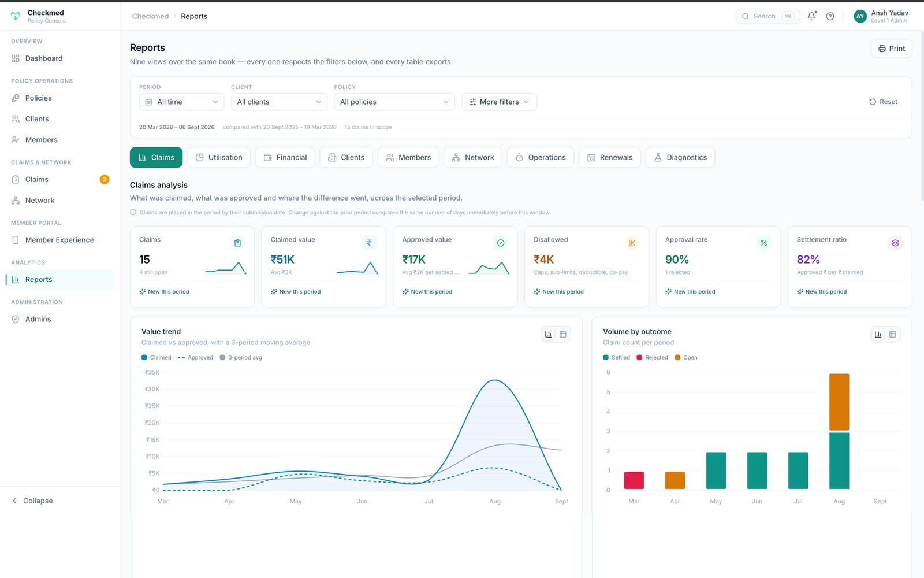Click the scissors icon on Disallowed card

632,243
